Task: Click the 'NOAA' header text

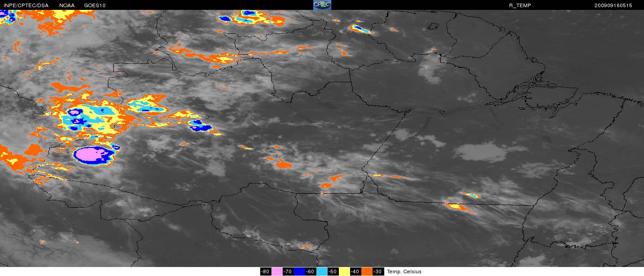Action: click(67, 5)
